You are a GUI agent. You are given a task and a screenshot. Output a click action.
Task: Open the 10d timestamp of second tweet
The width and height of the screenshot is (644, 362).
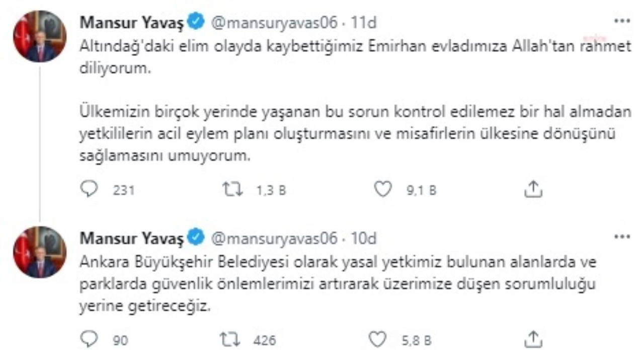coord(364,238)
